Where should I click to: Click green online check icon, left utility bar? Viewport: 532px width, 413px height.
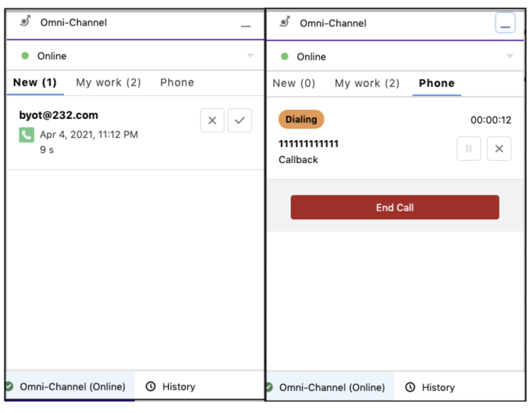click(x=9, y=386)
